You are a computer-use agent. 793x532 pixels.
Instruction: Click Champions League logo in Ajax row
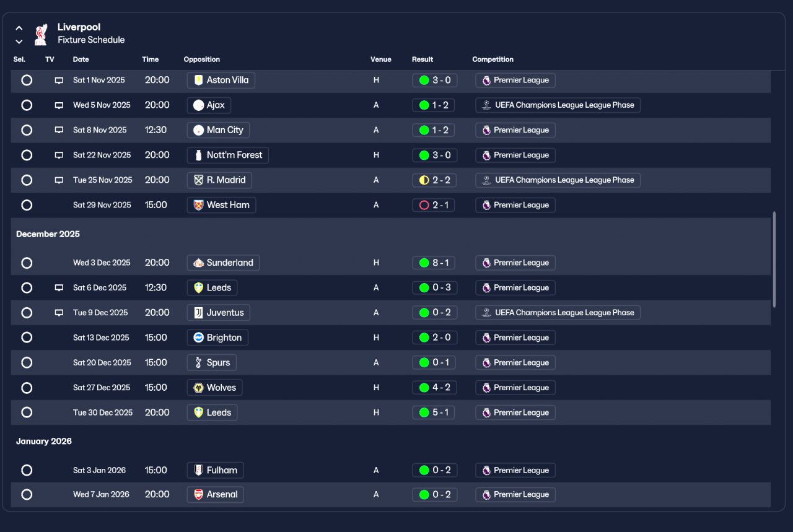[x=486, y=105]
